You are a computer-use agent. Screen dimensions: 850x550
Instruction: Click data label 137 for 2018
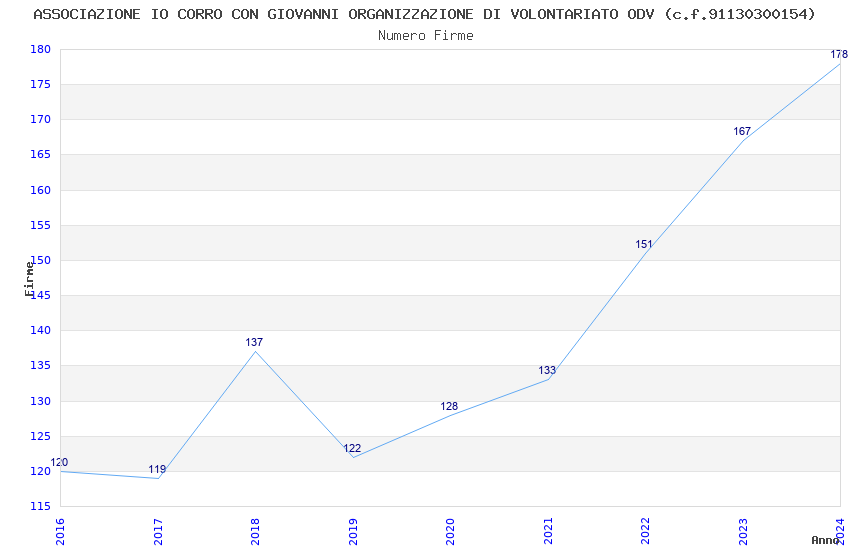tap(254, 342)
